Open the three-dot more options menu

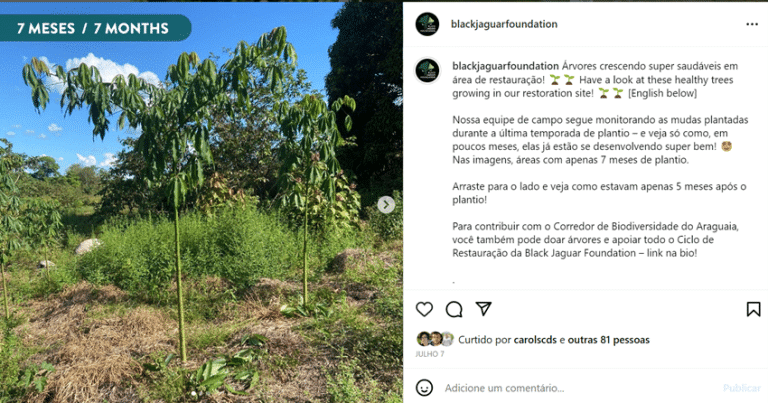pyautogui.click(x=752, y=24)
